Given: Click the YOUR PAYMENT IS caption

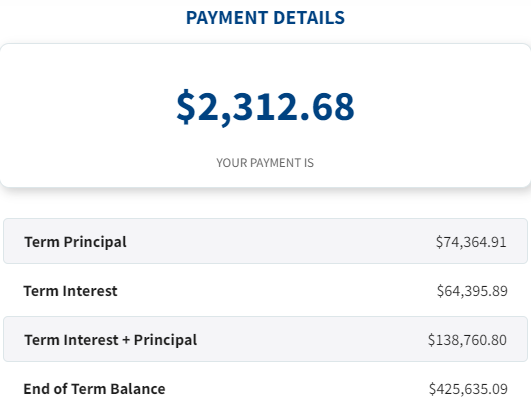Looking at the screenshot, I should [265, 163].
